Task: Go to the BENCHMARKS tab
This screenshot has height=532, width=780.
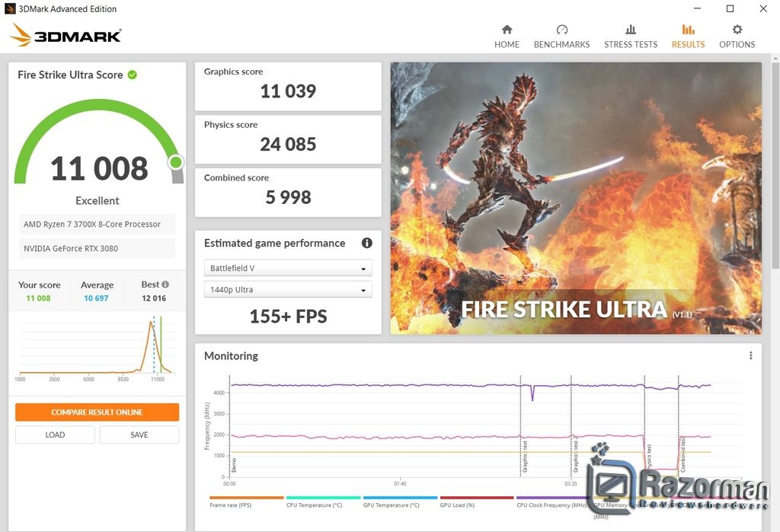Action: pyautogui.click(x=561, y=37)
